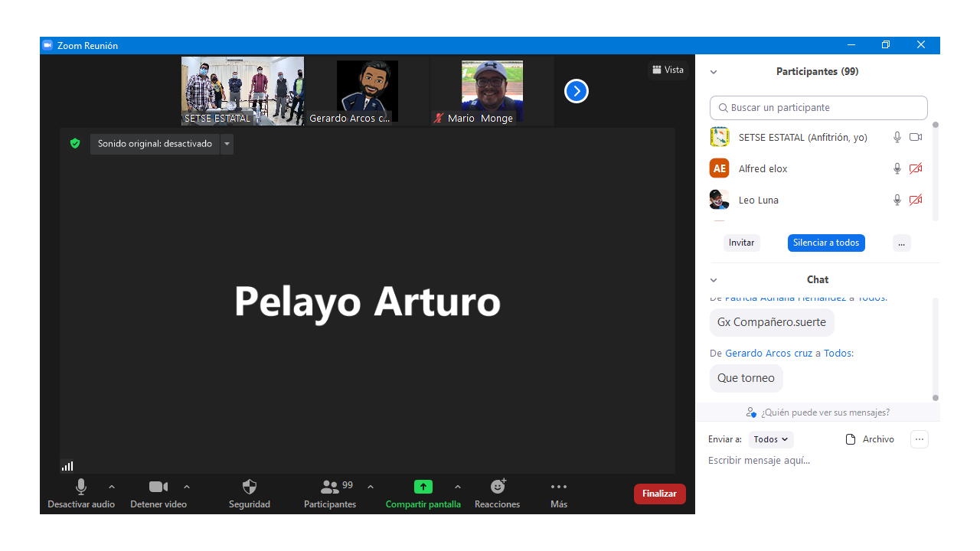Click SETSE ESTATAL avatar in participant list
The image size is (980, 551).
(720, 137)
